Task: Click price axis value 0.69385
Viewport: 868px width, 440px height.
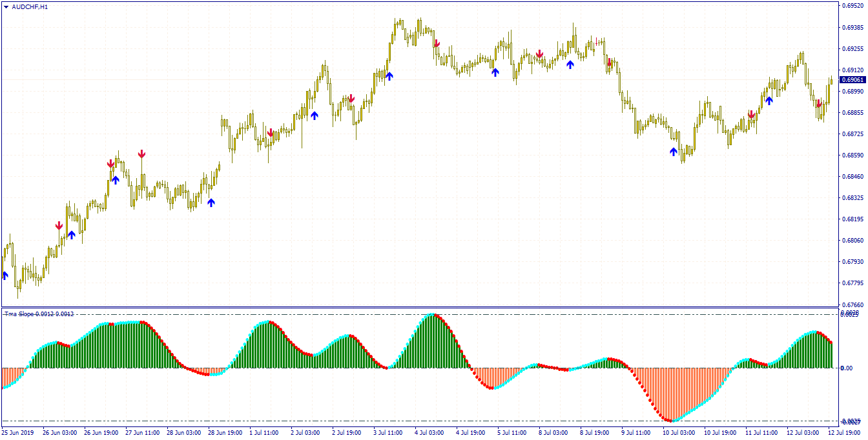Action: tap(853, 28)
